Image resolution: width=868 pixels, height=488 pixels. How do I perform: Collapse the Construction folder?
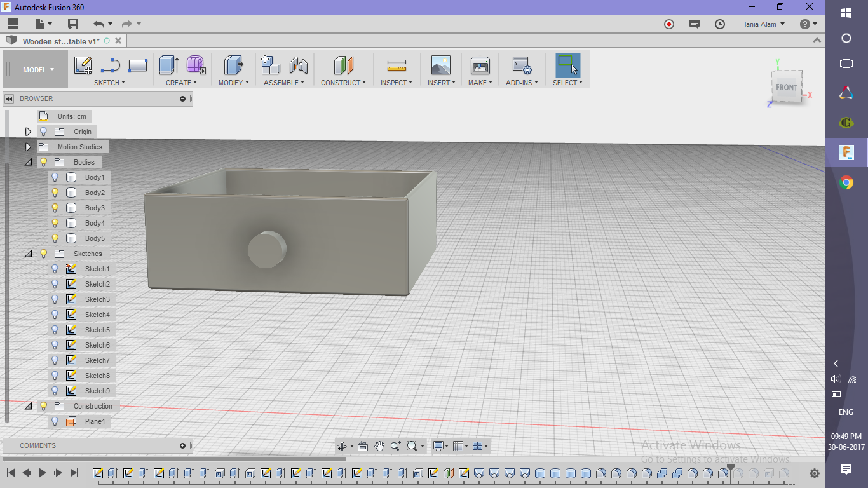[28, 406]
